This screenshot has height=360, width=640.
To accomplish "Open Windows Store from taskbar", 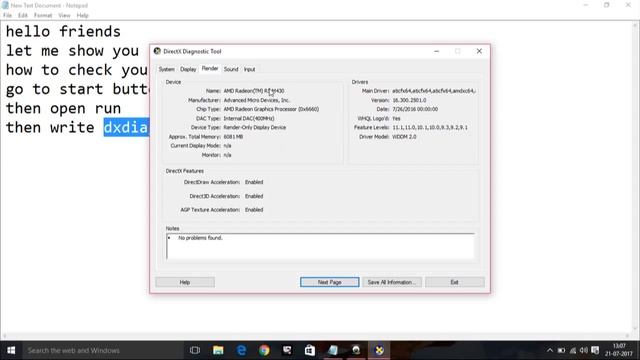I will pos(310,350).
